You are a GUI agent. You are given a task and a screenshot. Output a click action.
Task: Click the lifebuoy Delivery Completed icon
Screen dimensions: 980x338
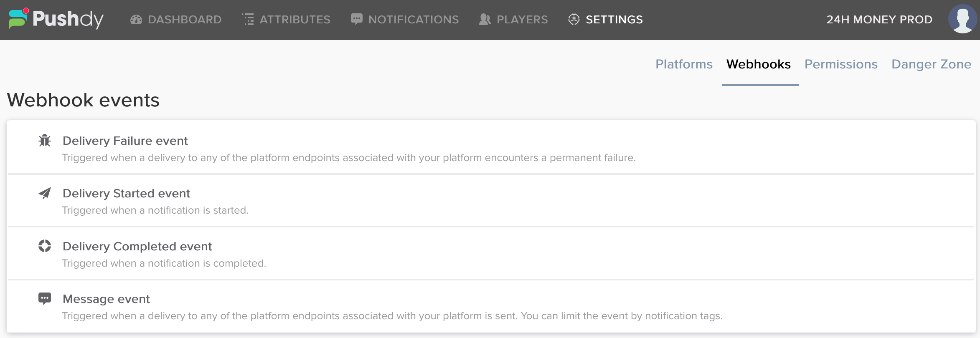coord(45,246)
